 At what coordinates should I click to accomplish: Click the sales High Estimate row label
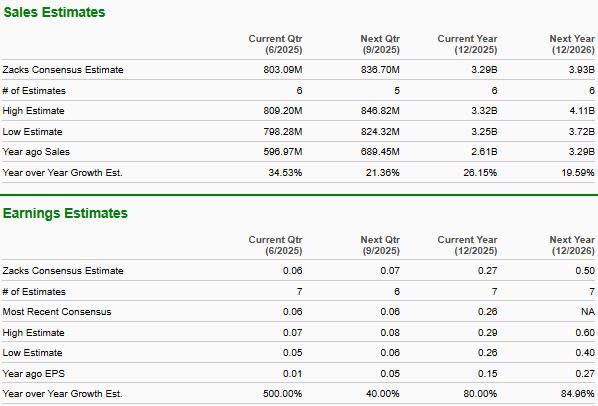34,111
